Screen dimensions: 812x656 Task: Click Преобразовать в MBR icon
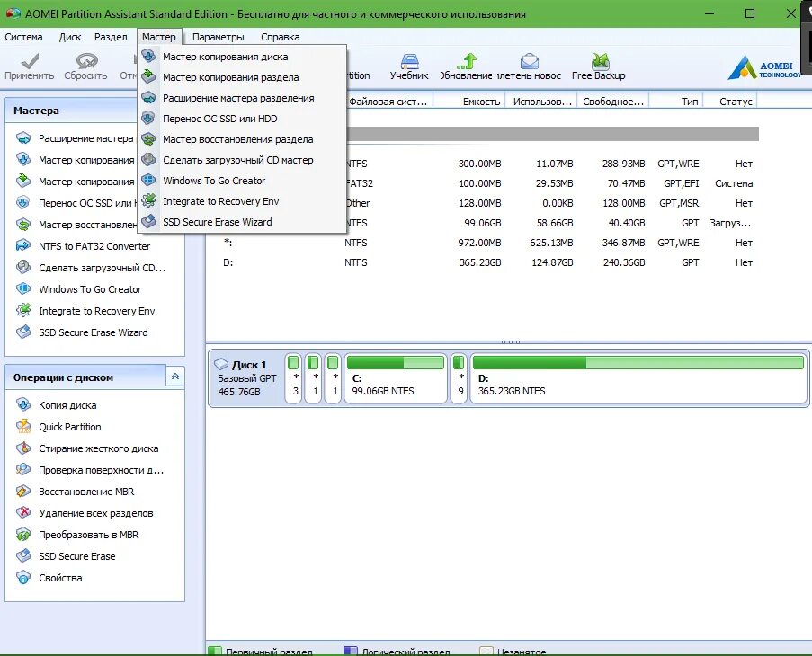coord(23,535)
